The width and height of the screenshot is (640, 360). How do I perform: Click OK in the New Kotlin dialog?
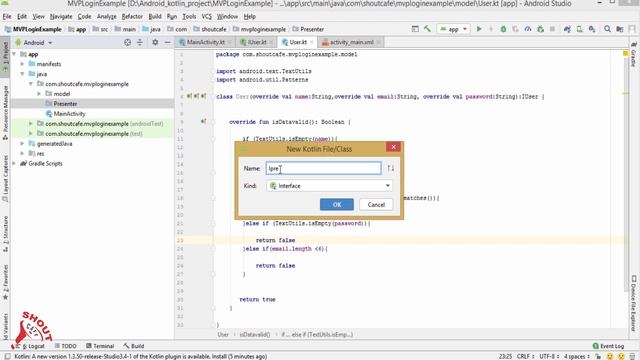click(x=337, y=204)
